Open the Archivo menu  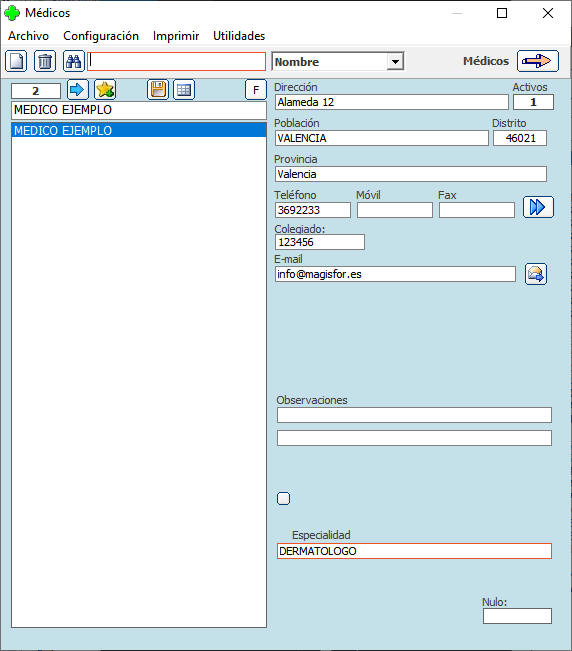pos(28,36)
